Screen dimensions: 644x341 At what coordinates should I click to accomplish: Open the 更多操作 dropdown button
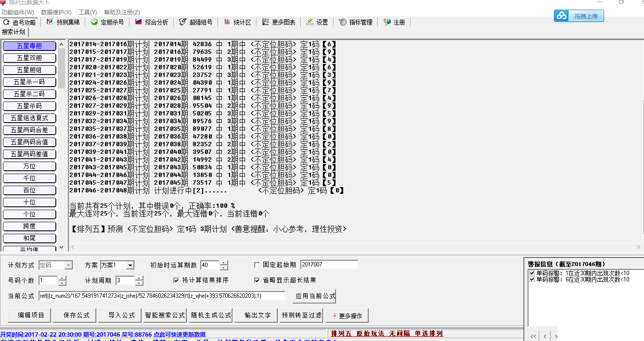tap(347, 316)
